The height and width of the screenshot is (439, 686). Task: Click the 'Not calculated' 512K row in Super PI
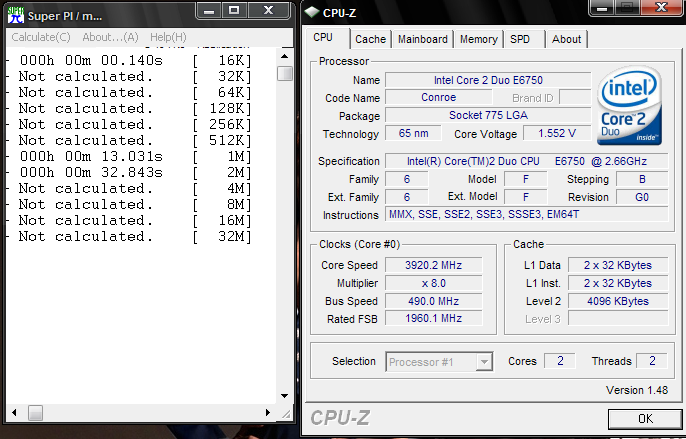tap(135, 140)
